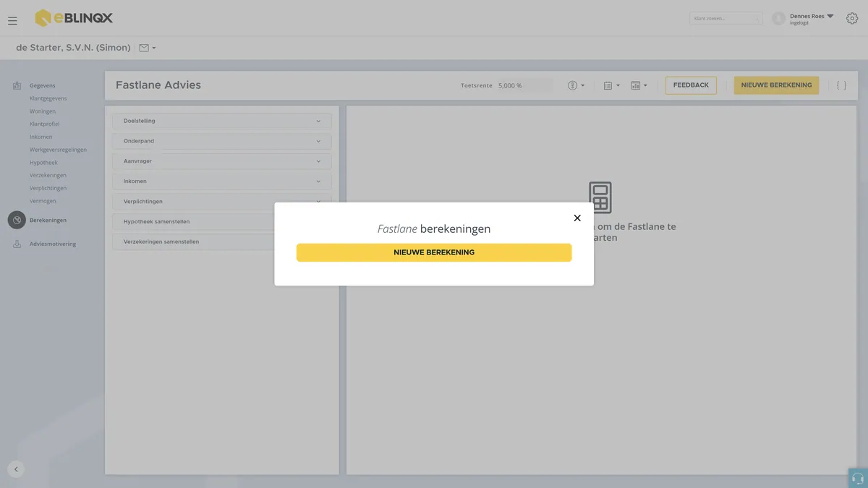This screenshot has height=488, width=868.
Task: Go to Woningen in the sidebar
Action: click(x=43, y=111)
